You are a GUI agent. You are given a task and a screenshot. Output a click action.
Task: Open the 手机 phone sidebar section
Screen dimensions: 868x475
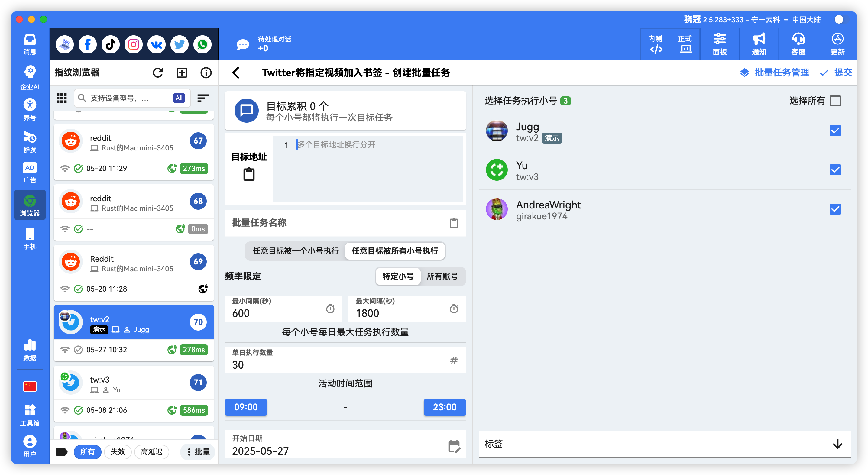pos(30,239)
